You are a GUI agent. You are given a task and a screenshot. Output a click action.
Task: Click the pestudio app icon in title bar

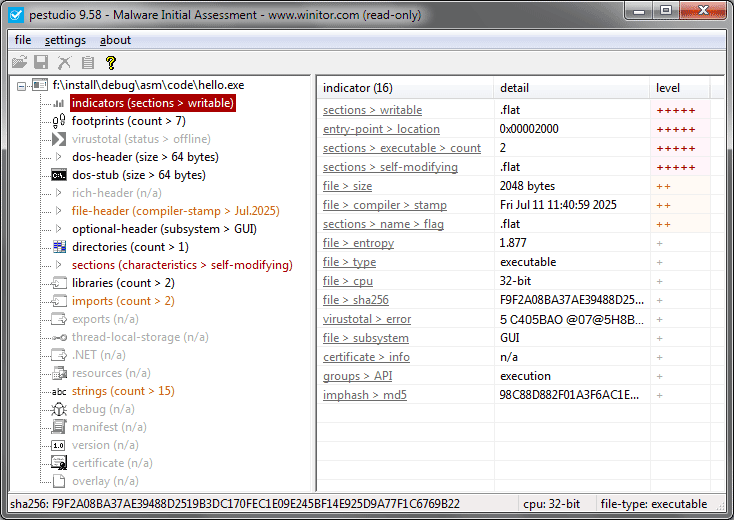coord(15,15)
